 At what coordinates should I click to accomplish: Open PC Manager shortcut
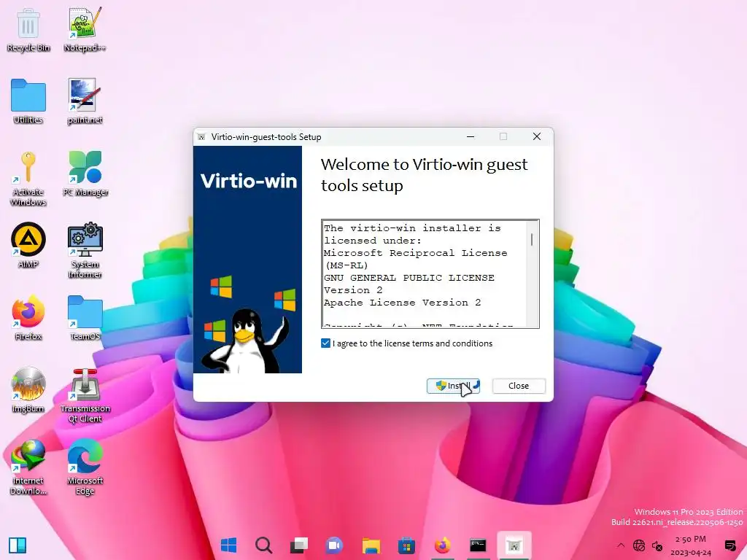point(85,174)
